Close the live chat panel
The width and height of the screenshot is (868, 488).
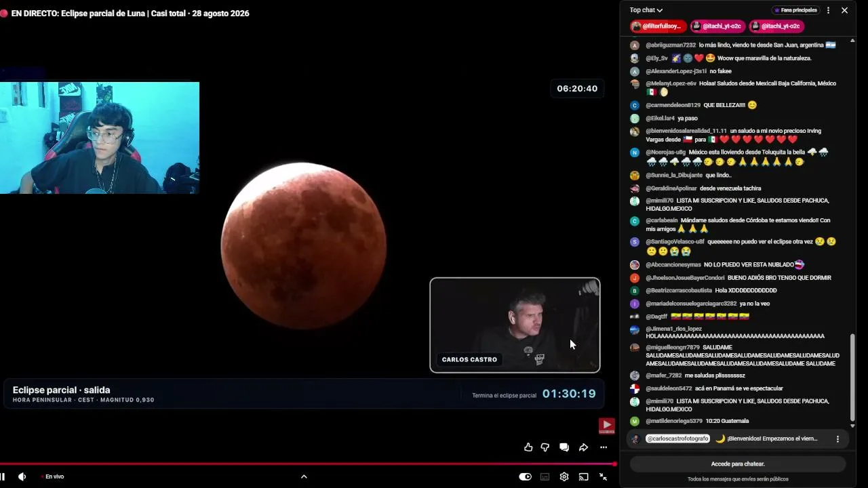(844, 10)
